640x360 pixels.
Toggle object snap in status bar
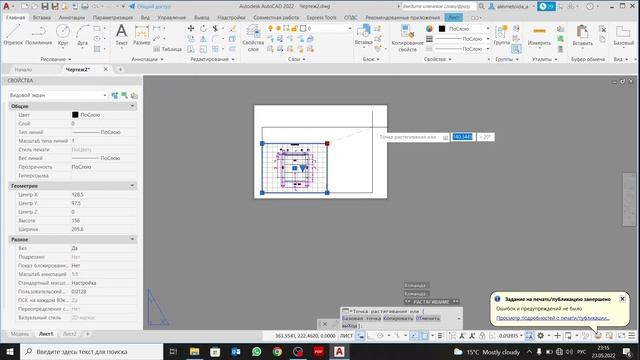424,336
